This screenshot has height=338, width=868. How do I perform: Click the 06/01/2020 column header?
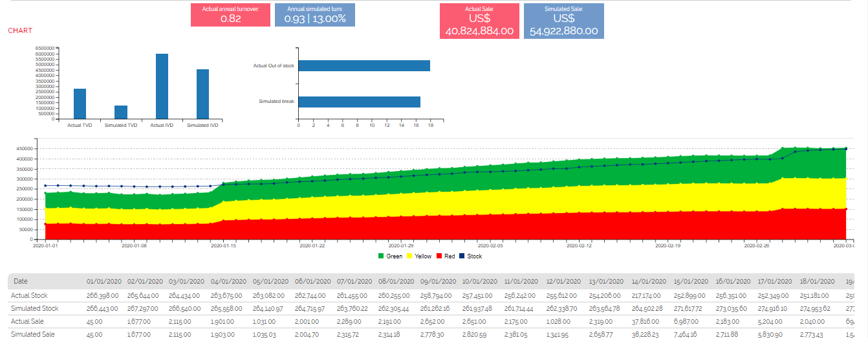click(x=314, y=281)
